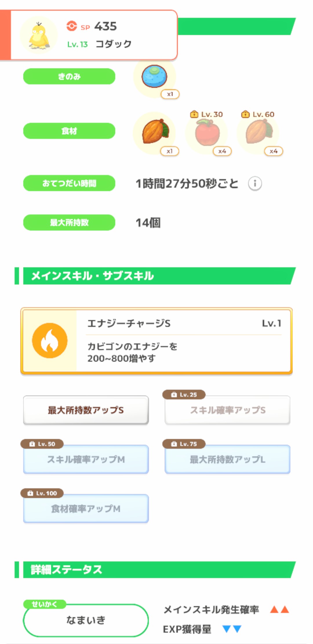Tap the Lv. 75 最大所持数アップL skill
The image size is (313, 644).
coord(228,459)
